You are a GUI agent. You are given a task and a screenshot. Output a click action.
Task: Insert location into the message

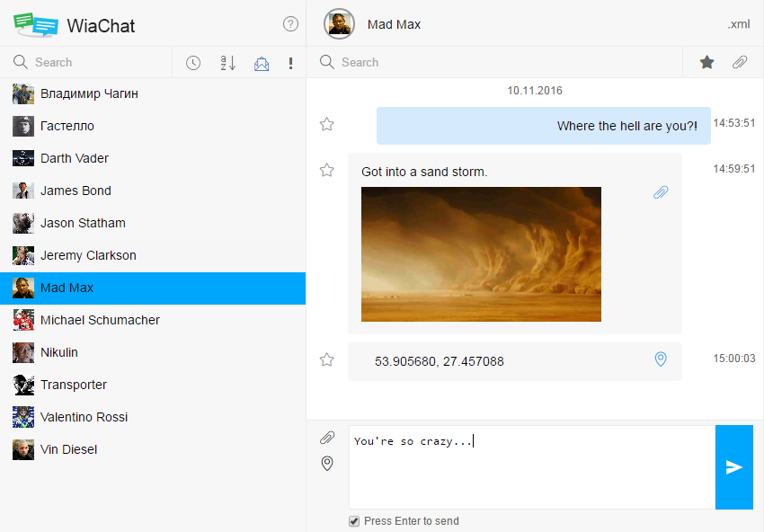[x=327, y=464]
